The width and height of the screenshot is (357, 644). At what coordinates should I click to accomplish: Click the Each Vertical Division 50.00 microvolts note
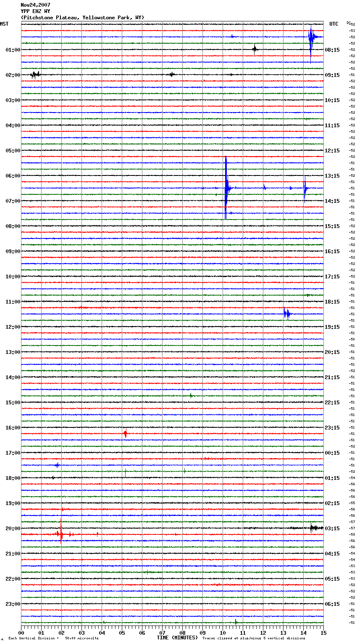coord(53,639)
